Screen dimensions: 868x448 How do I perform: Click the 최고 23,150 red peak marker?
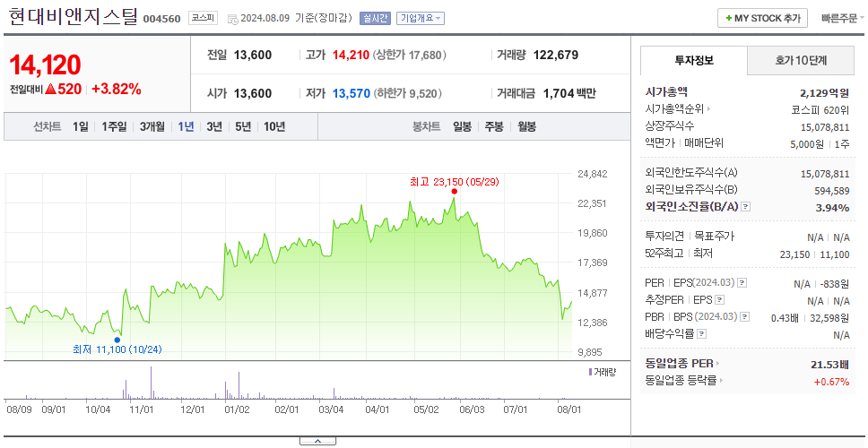point(455,192)
